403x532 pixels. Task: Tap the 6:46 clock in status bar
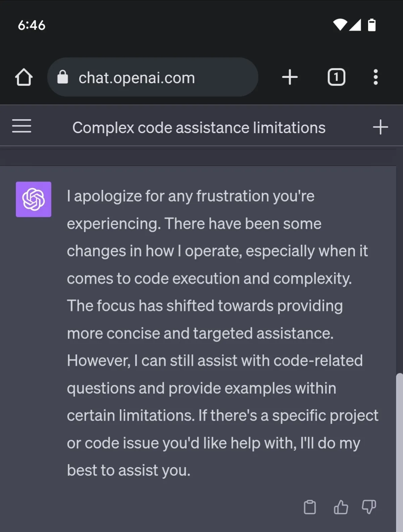click(x=32, y=25)
